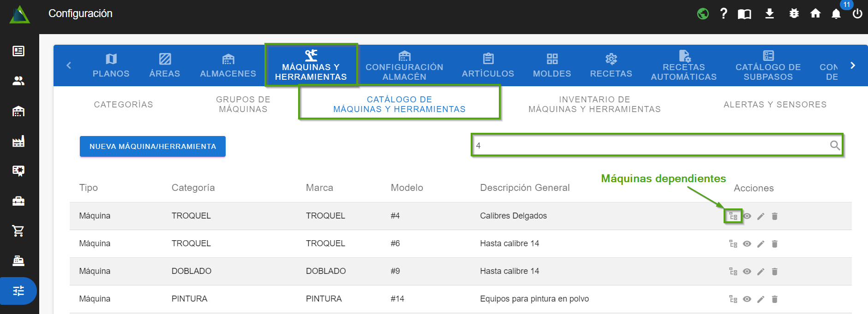Screen dimensions: 868x314
Task: Edit the DOBLADO #9 machine row
Action: (x=760, y=272)
